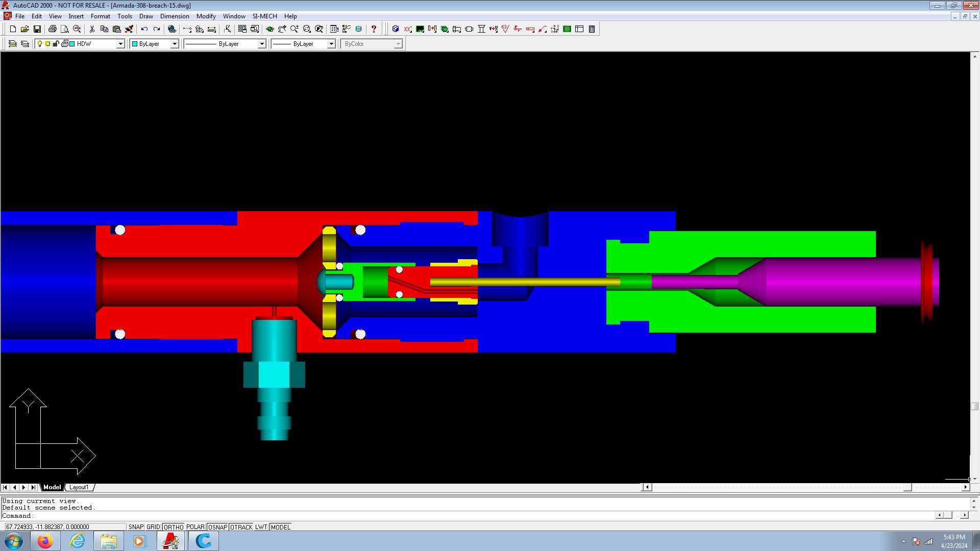Image resolution: width=980 pixels, height=551 pixels.
Task: Toggle HDW layer lock icon
Action: point(56,44)
